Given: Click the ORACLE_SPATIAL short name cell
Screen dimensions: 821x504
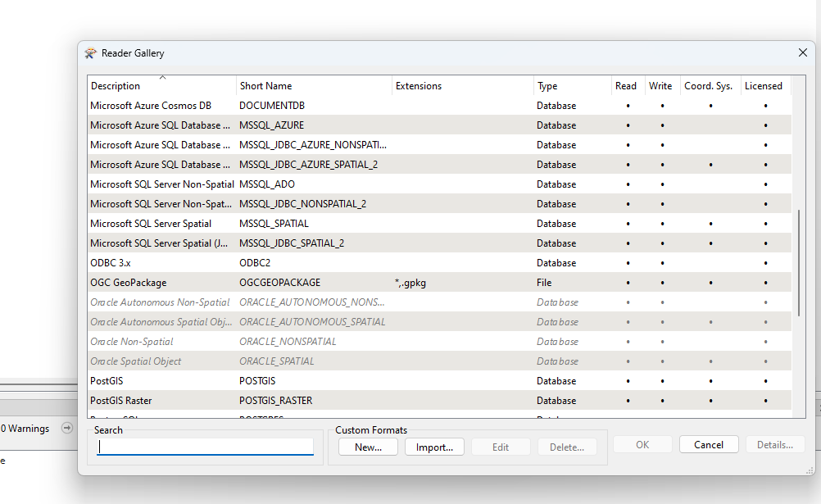Looking at the screenshot, I should (276, 361).
